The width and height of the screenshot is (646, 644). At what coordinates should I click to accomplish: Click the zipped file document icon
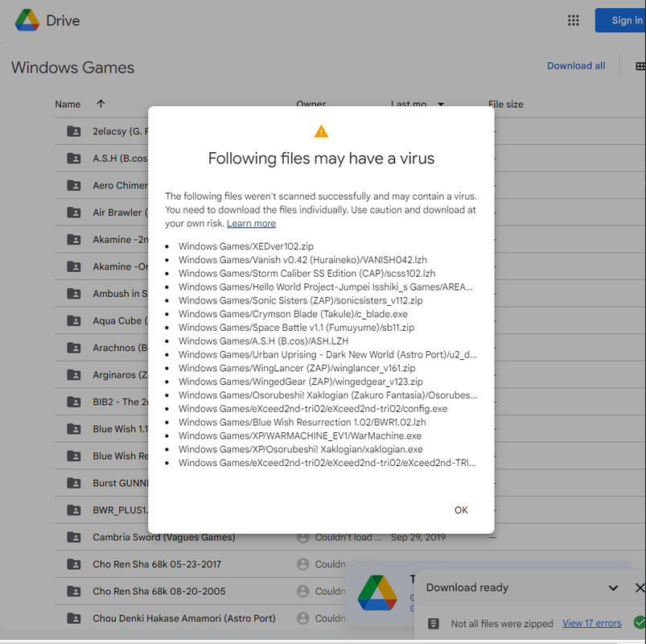(434, 623)
